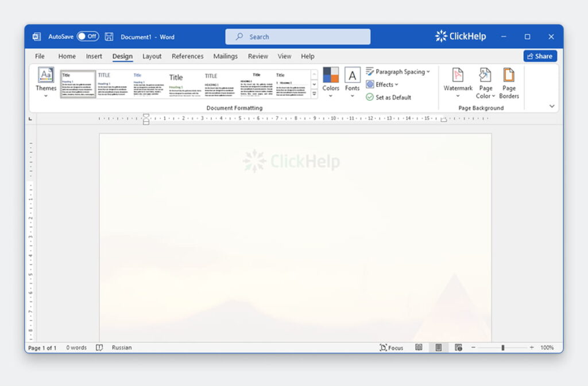Viewport: 588px width, 386px height.
Task: Click Set as Default
Action: 394,97
